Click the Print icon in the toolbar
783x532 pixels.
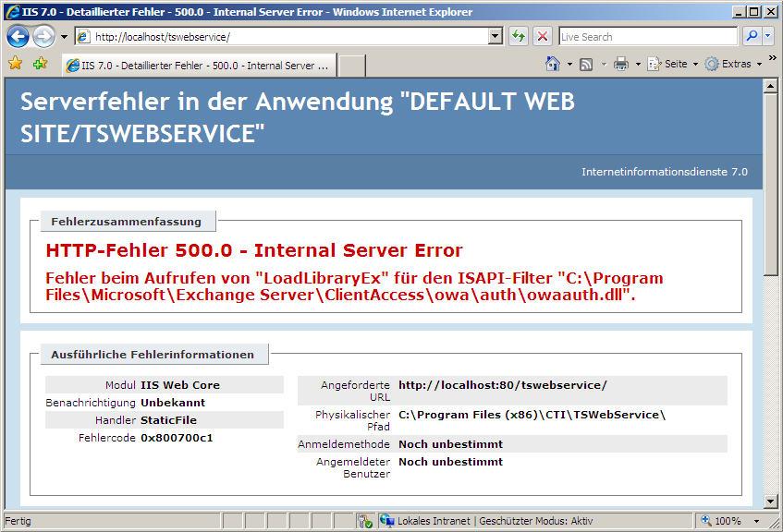tap(621, 64)
